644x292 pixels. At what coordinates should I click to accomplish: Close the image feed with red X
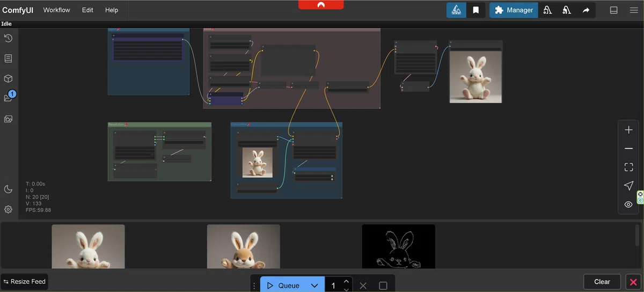coord(633,282)
